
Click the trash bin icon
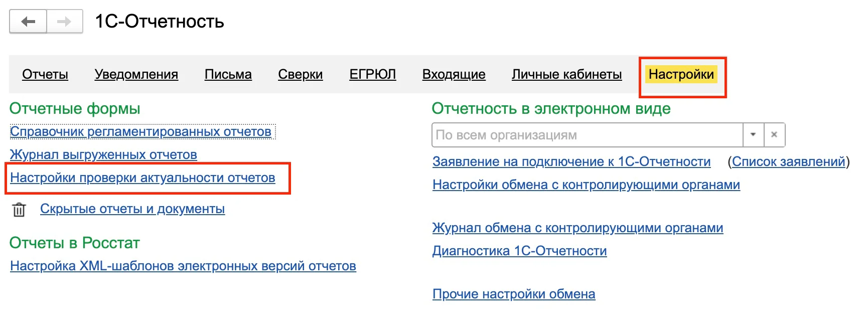(19, 209)
